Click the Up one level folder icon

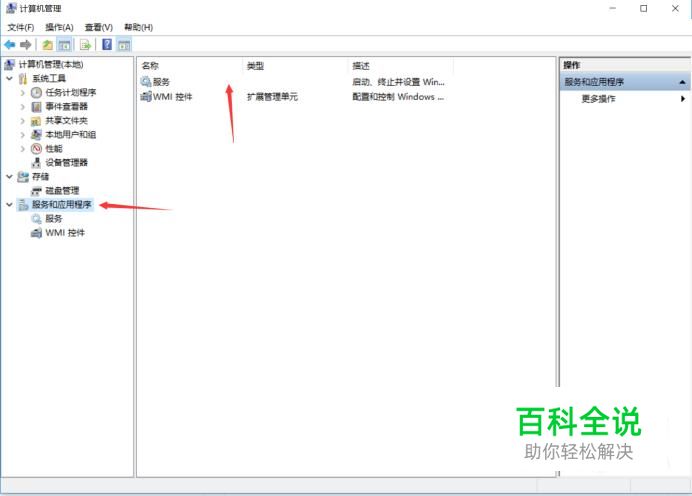tap(47, 45)
